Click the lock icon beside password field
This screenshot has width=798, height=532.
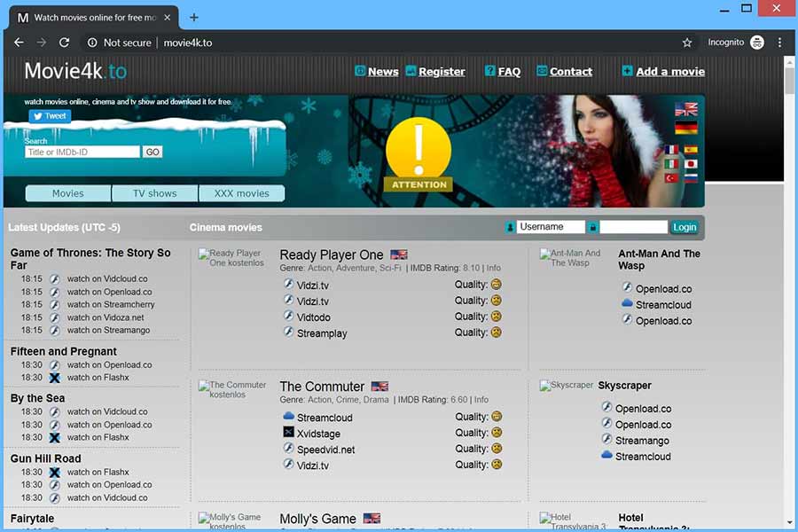[x=592, y=227]
